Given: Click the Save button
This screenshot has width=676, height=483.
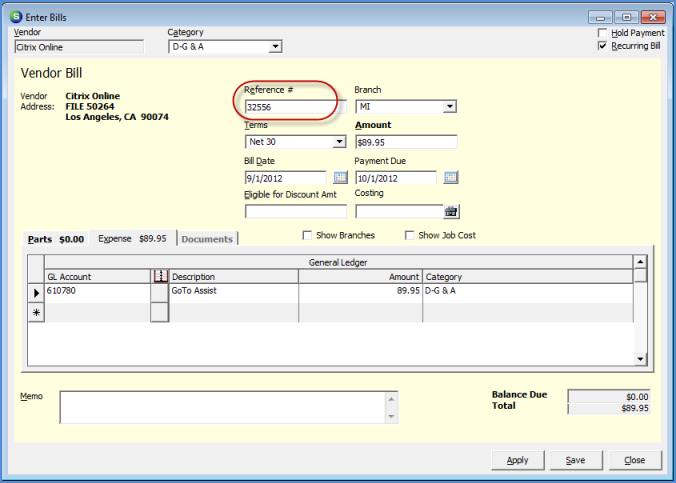Looking at the screenshot, I should click(576, 460).
